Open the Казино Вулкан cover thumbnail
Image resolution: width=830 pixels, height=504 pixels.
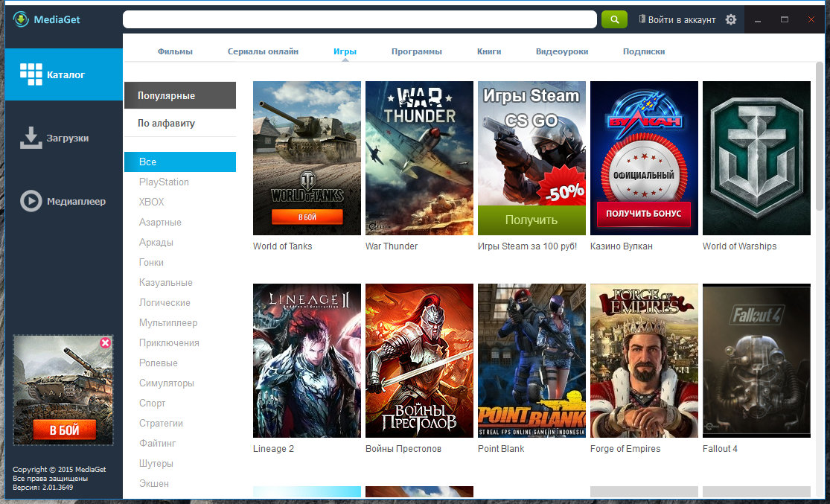pyautogui.click(x=644, y=158)
